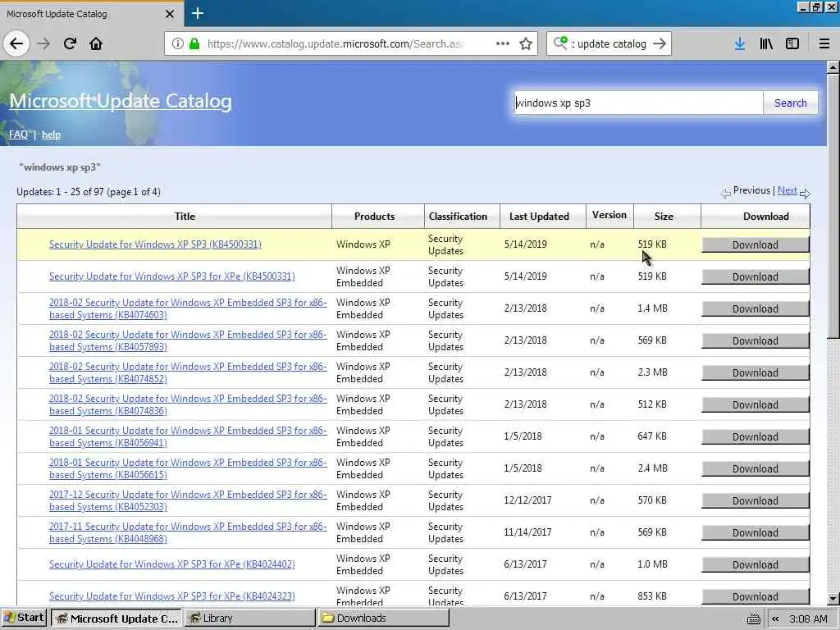Image resolution: width=840 pixels, height=630 pixels.
Task: Submit the browser search with arrow icon
Action: pyautogui.click(x=660, y=43)
